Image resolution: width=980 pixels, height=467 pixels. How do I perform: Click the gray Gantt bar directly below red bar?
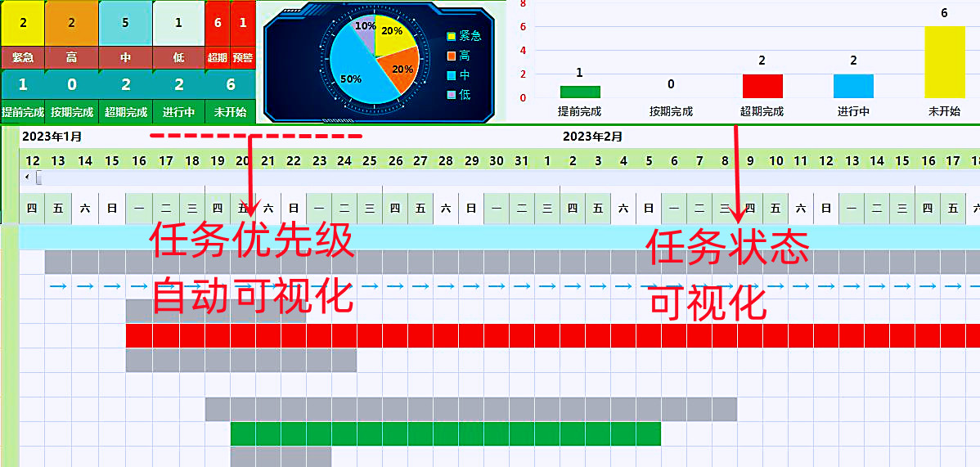pyautogui.click(x=241, y=360)
